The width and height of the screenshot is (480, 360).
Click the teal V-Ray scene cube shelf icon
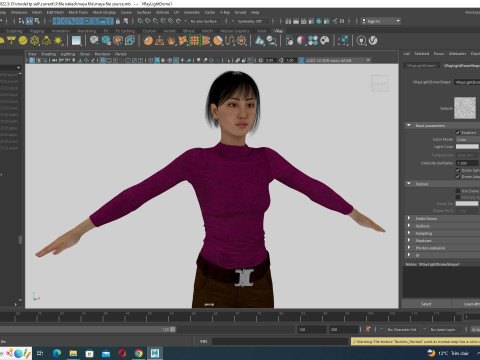[106, 41]
